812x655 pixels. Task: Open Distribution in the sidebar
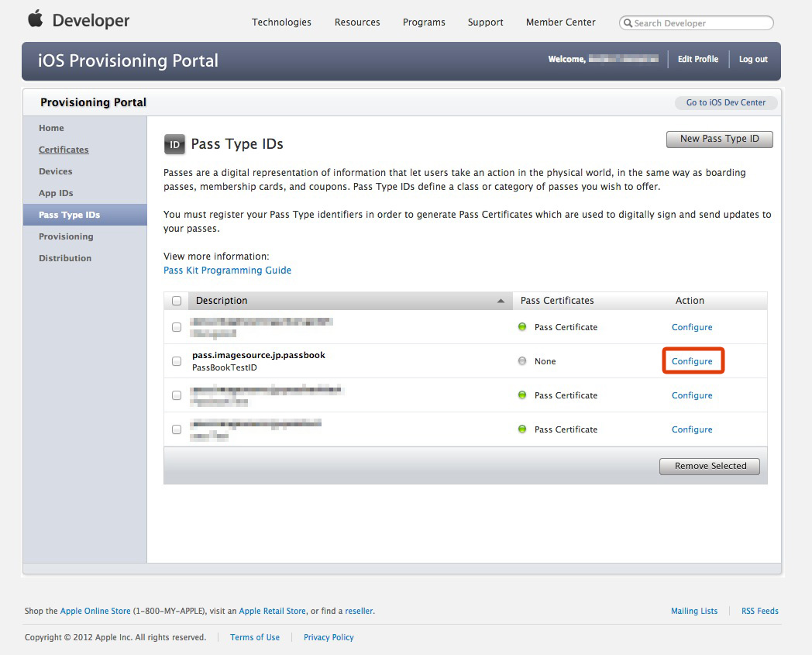[65, 258]
